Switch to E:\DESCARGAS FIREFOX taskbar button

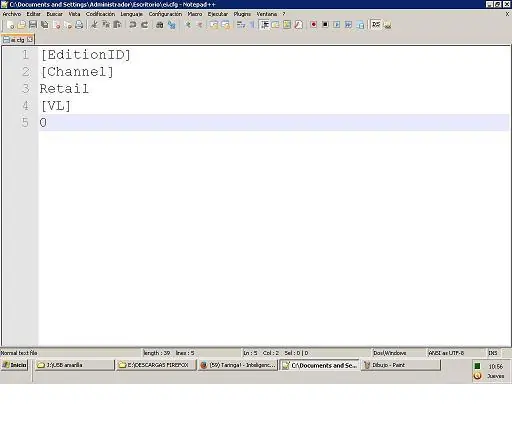tap(156, 365)
